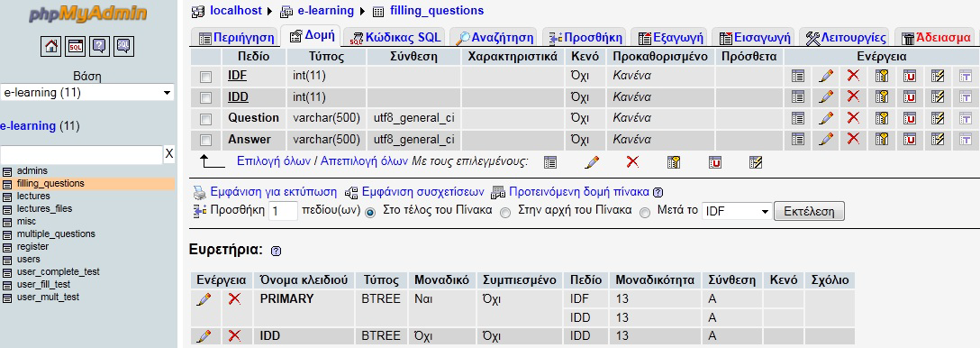Open 'Εμφάνιση για εκτύπωση' link
980x348 pixels.
(x=273, y=191)
